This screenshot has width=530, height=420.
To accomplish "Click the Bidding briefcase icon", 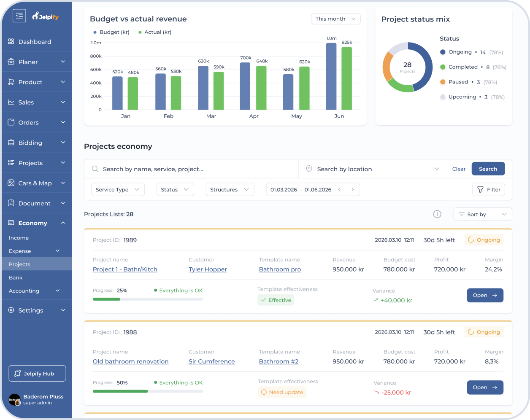I will click(11, 143).
